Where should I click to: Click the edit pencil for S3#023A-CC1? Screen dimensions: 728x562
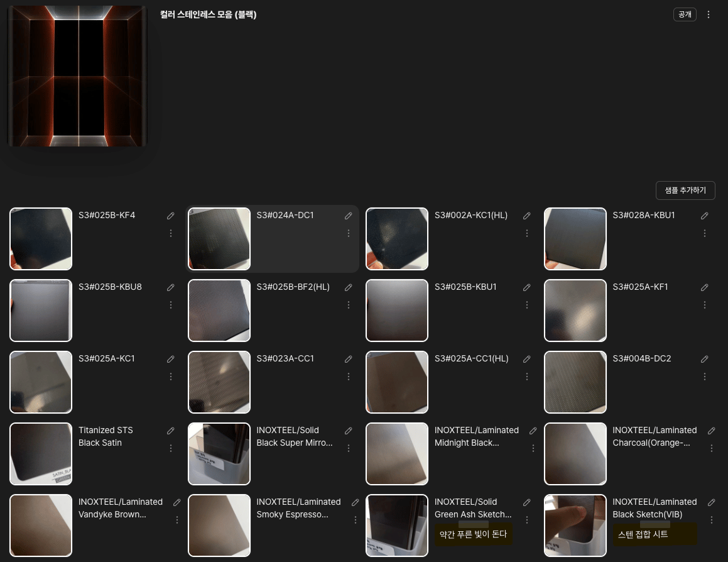(349, 359)
